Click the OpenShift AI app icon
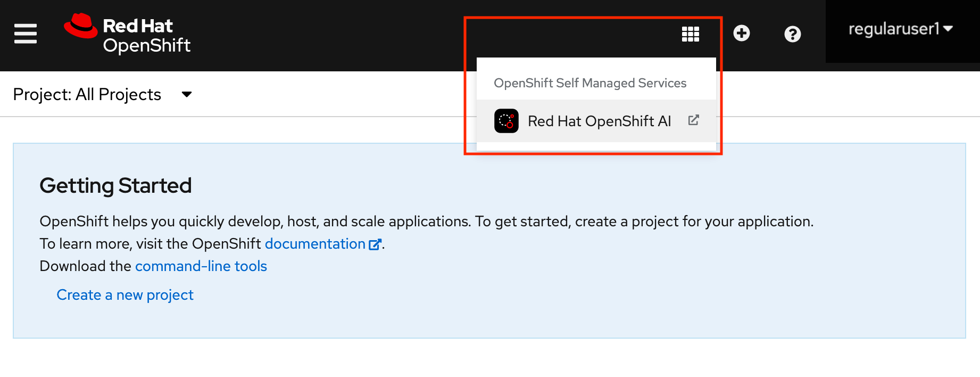The height and width of the screenshot is (377, 980). (506, 121)
